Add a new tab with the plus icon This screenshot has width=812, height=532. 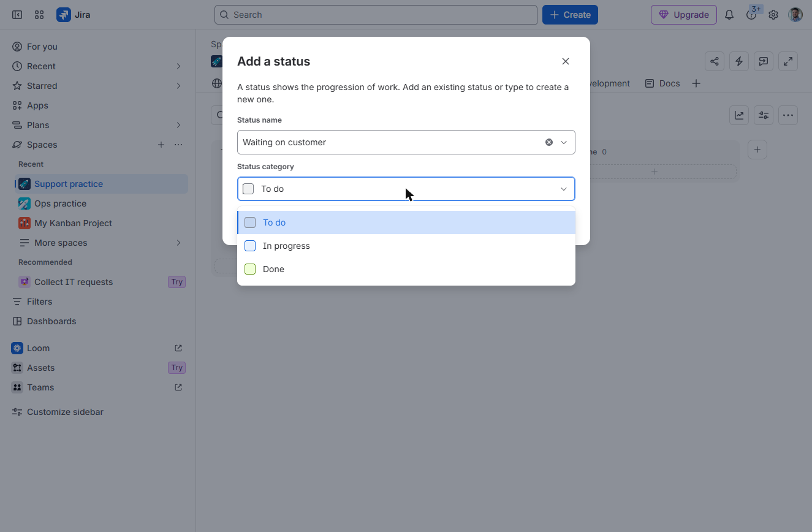coord(696,83)
